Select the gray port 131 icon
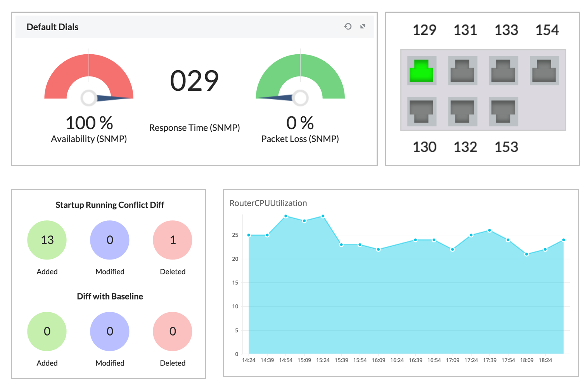 tap(463, 71)
